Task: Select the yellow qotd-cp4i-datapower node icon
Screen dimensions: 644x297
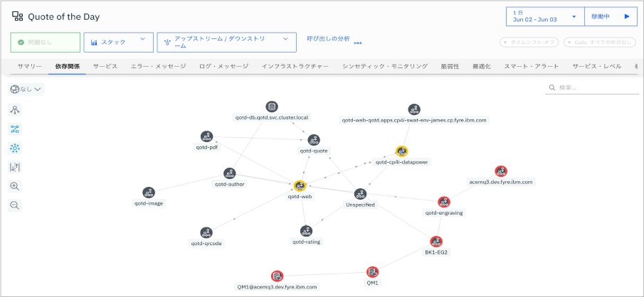Action: pyautogui.click(x=401, y=151)
